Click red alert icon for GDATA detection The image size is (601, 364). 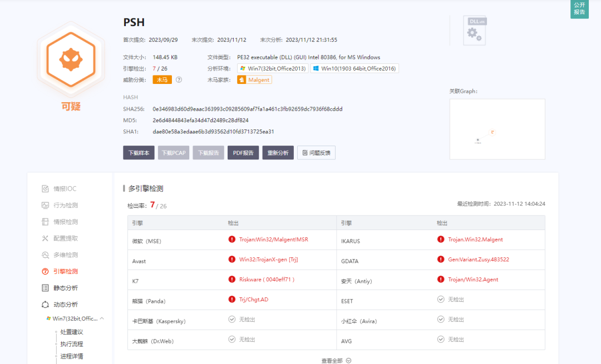(x=441, y=259)
